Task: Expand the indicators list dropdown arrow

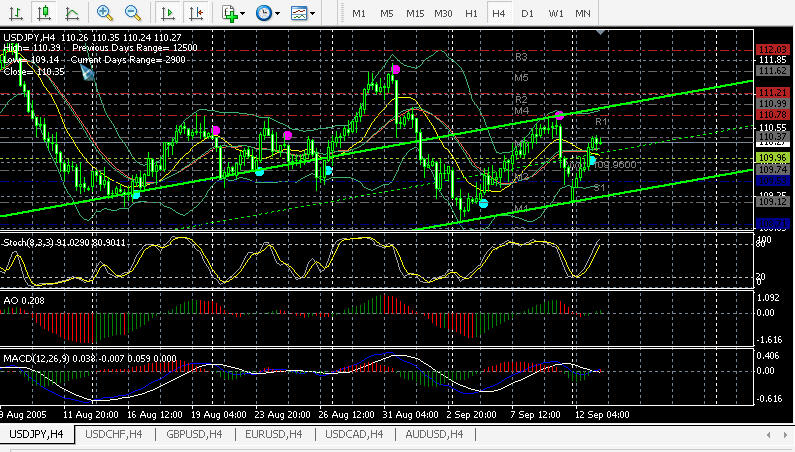Action: 244,13
